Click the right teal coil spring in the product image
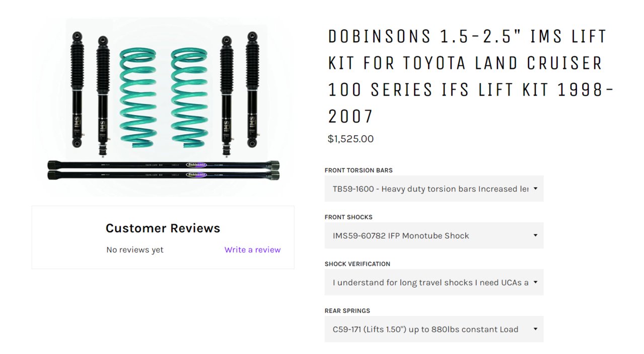644x354 pixels. pos(189,98)
